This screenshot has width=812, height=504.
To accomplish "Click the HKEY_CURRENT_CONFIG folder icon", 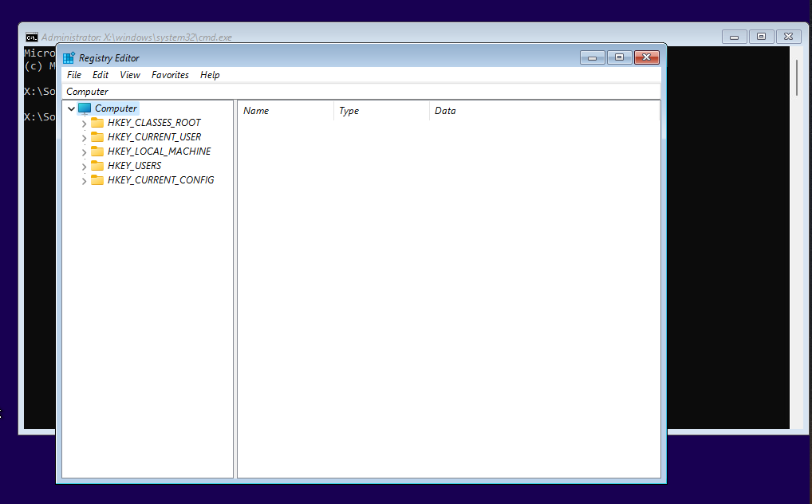I will [x=97, y=179].
